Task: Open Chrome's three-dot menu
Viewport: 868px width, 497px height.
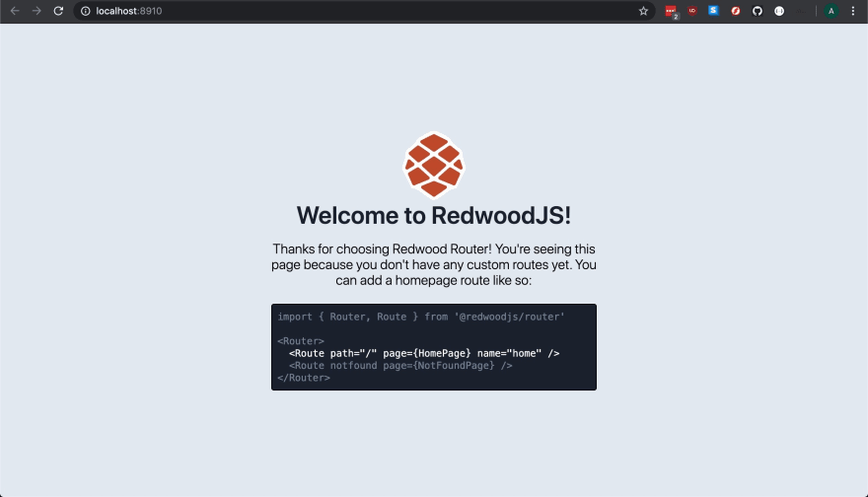Action: click(x=853, y=11)
